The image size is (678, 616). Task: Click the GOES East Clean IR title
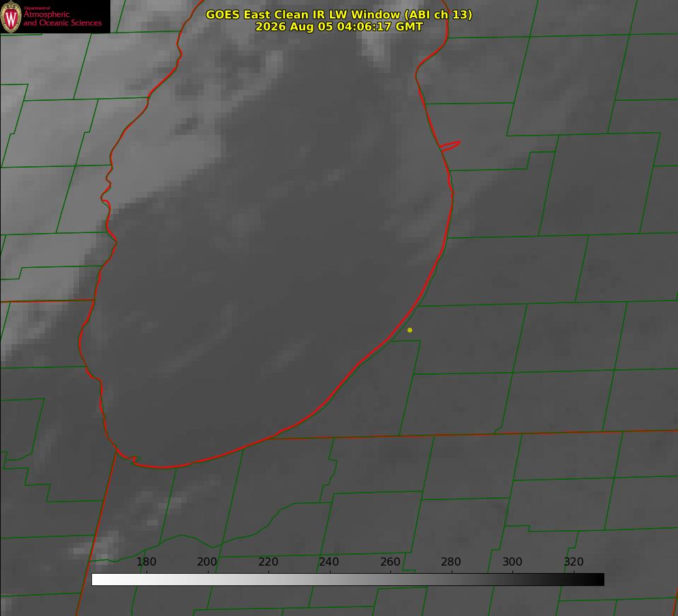(339, 14)
